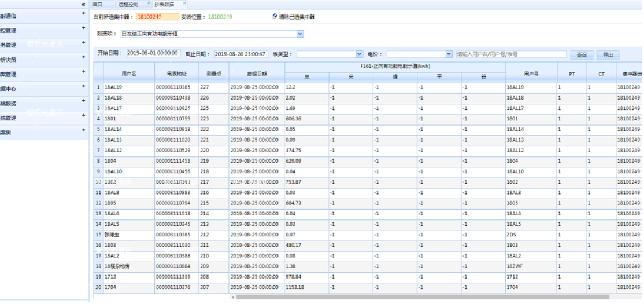Click the reading value 978.84
Viewport: 644px width, 304px height.
point(293,277)
